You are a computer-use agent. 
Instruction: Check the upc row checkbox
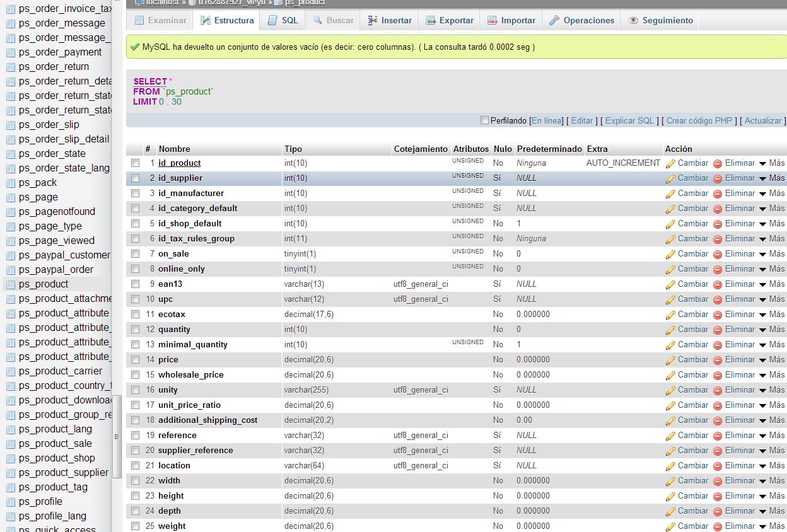pos(135,299)
